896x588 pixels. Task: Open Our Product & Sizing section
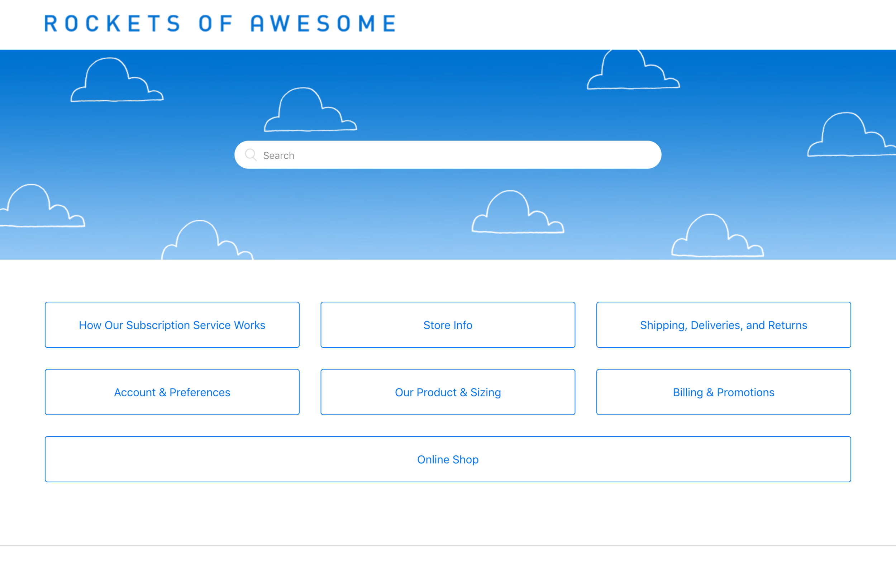pos(448,392)
